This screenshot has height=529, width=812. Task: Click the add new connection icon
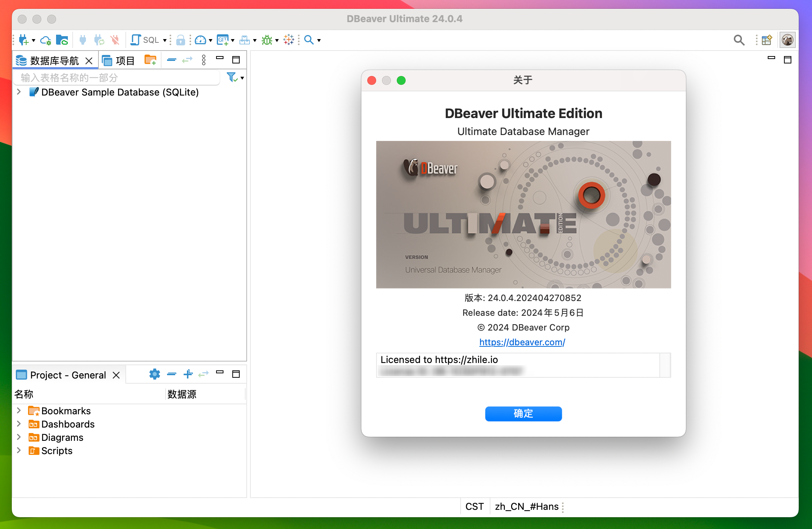24,39
